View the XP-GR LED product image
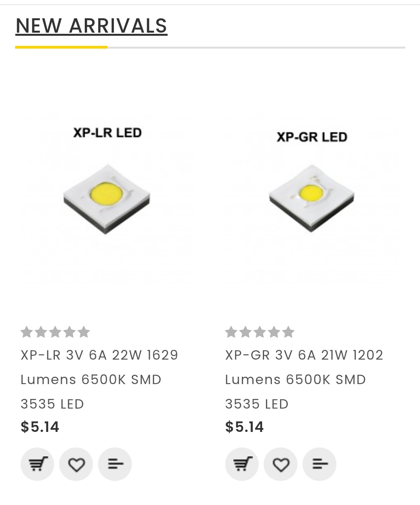Image resolution: width=420 pixels, height=505 pixels. point(312,198)
